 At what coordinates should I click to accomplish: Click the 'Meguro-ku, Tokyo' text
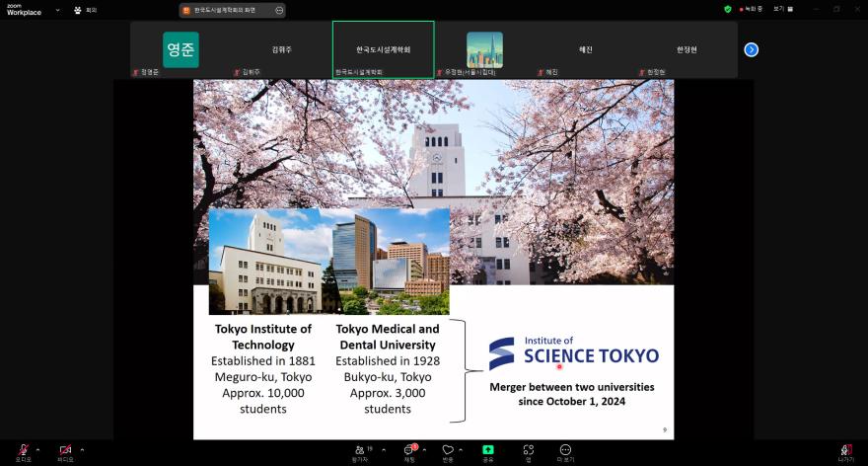pyautogui.click(x=263, y=377)
